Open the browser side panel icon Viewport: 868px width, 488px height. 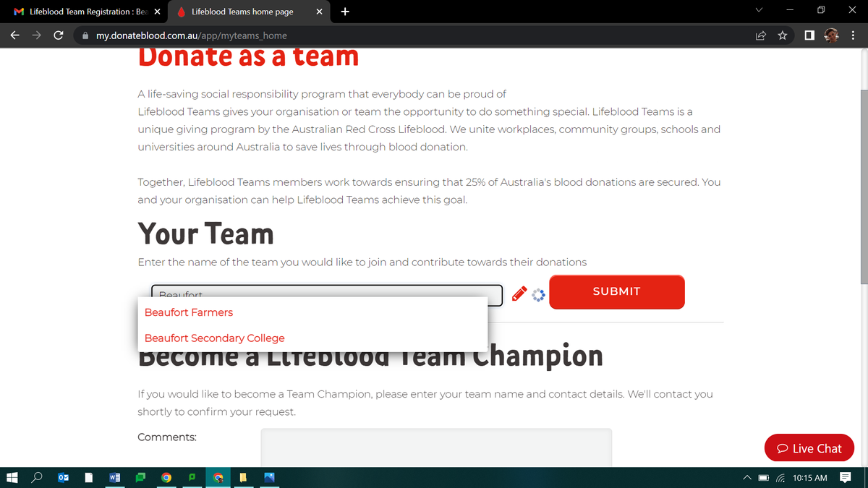[809, 35]
